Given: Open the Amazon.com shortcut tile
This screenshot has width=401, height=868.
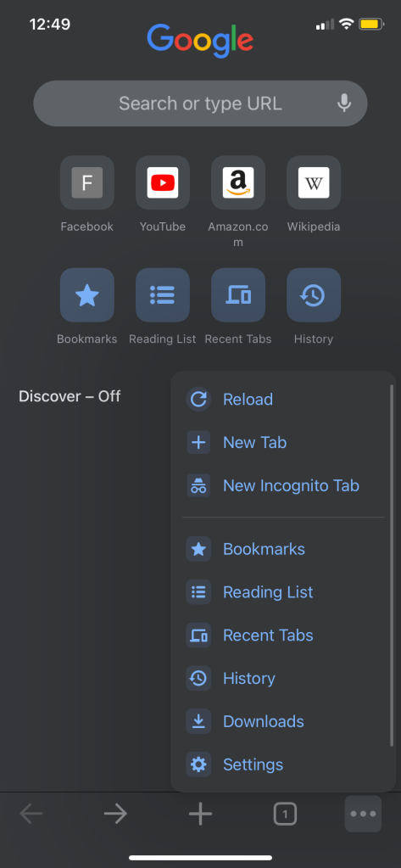Looking at the screenshot, I should (x=238, y=182).
